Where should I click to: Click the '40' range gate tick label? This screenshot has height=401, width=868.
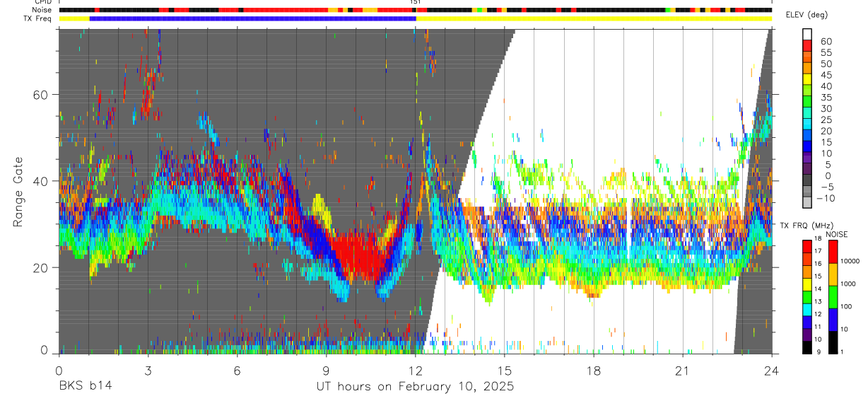[42, 181]
